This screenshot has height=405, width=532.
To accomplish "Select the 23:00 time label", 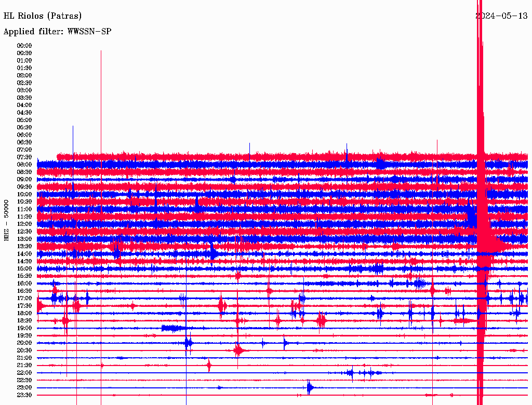I will 24,388.
